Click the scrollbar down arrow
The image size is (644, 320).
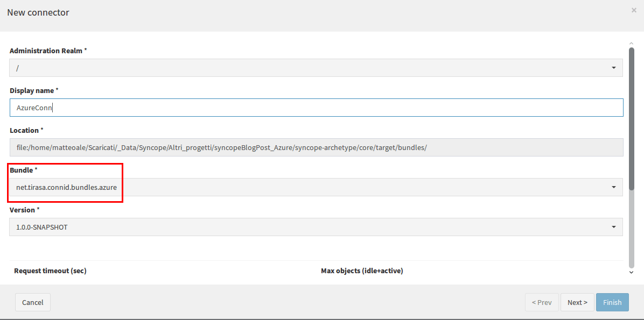click(632, 272)
